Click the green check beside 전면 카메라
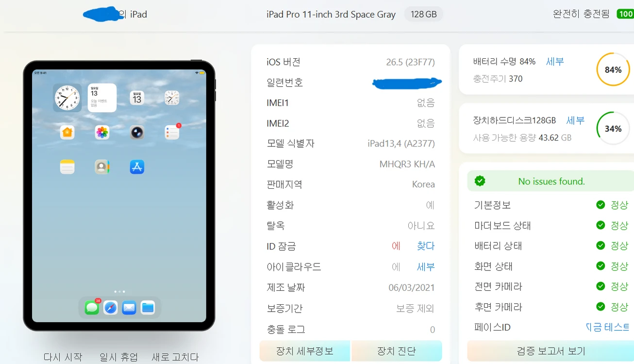The image size is (634, 364). coord(601,286)
